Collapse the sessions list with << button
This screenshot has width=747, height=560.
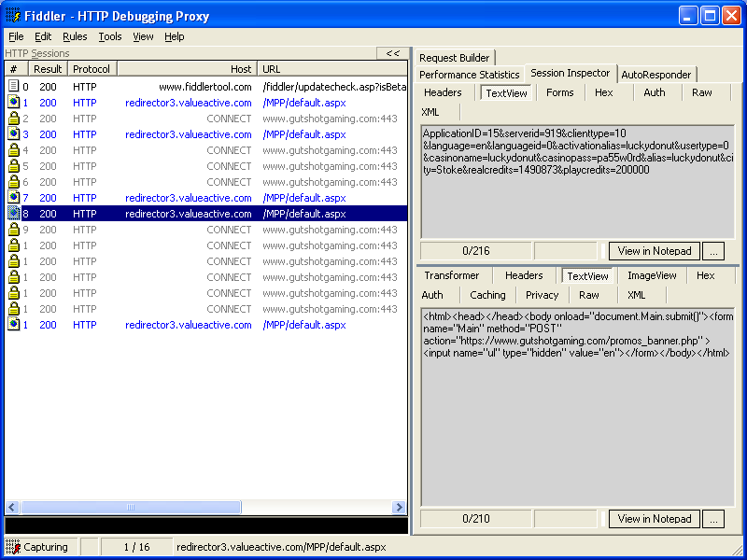pyautogui.click(x=392, y=53)
